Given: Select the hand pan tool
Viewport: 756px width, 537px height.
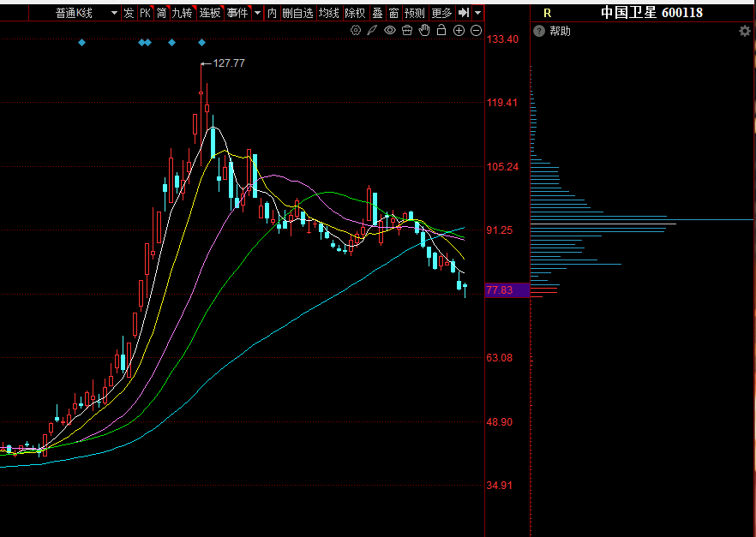Looking at the screenshot, I should [424, 30].
